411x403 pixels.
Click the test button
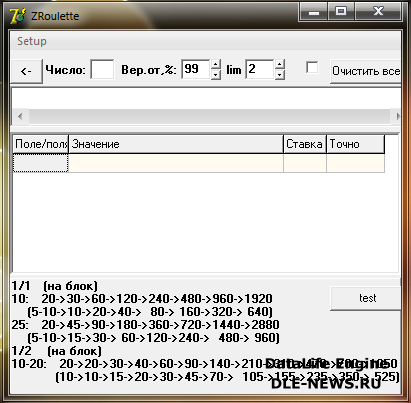(x=366, y=298)
